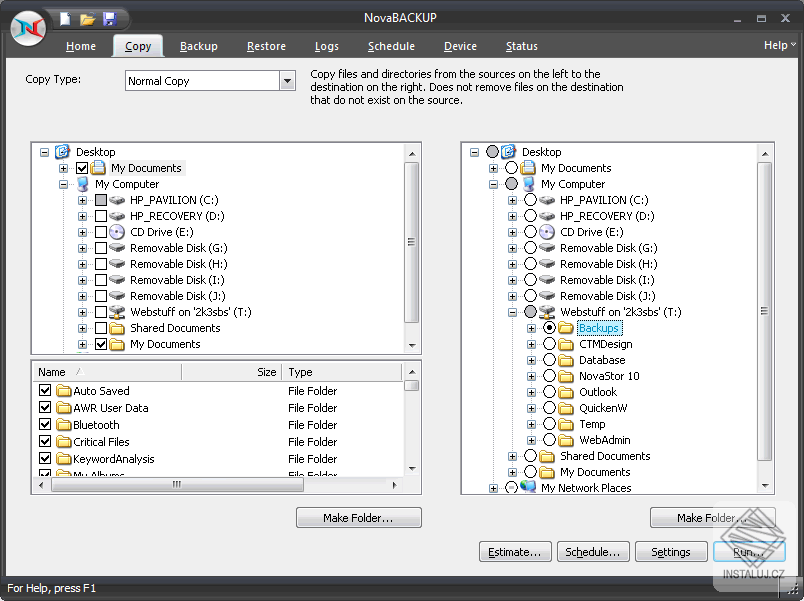Open the Copy Type dropdown
The image size is (804, 601).
click(288, 81)
